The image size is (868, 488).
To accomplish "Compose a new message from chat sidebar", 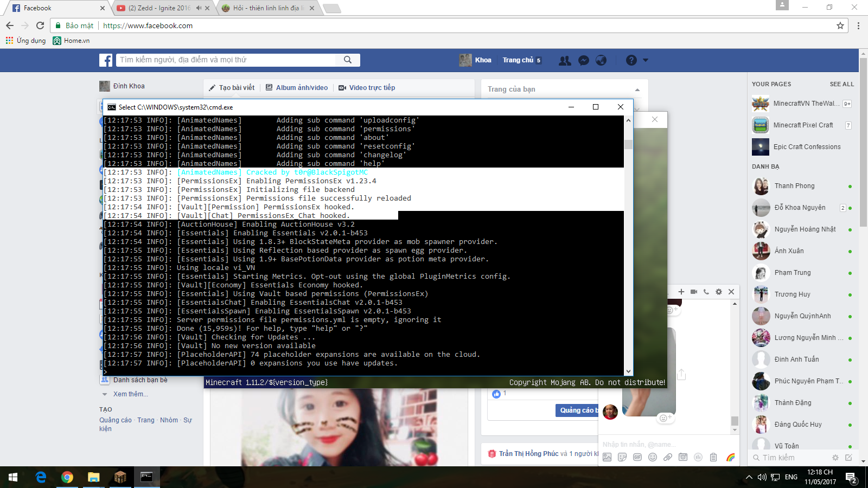I will click(x=848, y=458).
